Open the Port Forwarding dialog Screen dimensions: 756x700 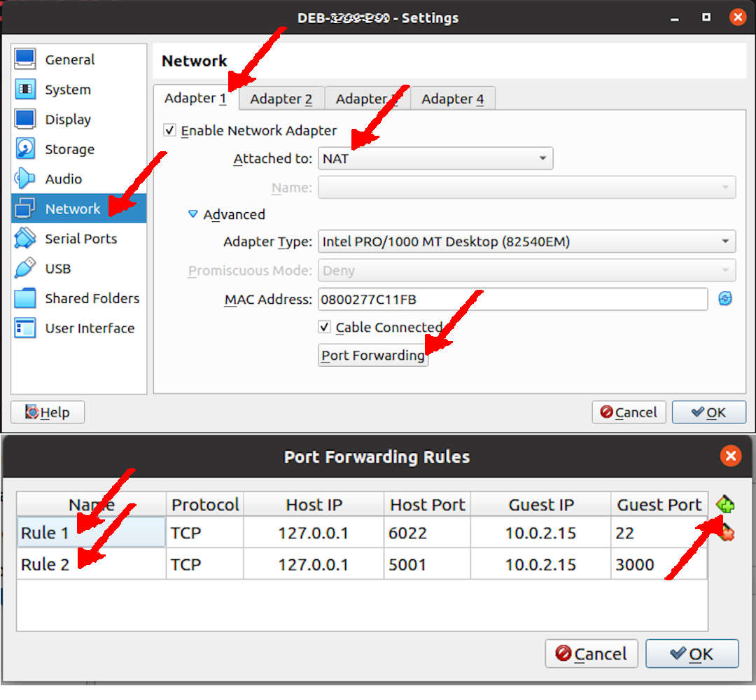pos(372,355)
